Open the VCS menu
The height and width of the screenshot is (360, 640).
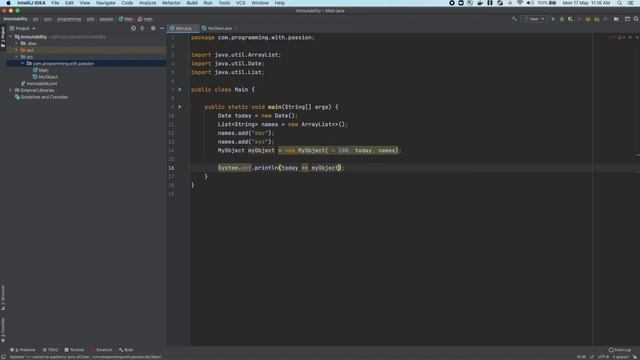[x=241, y=3]
